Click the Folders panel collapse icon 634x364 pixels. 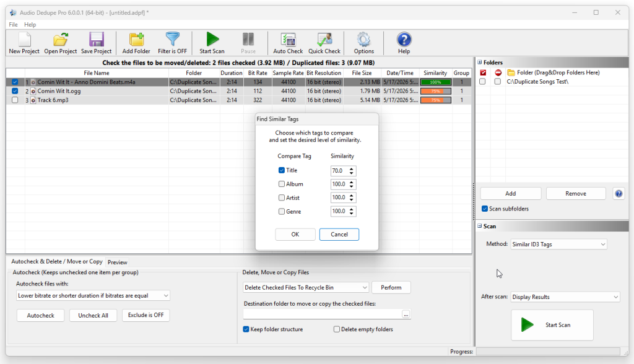tap(480, 63)
